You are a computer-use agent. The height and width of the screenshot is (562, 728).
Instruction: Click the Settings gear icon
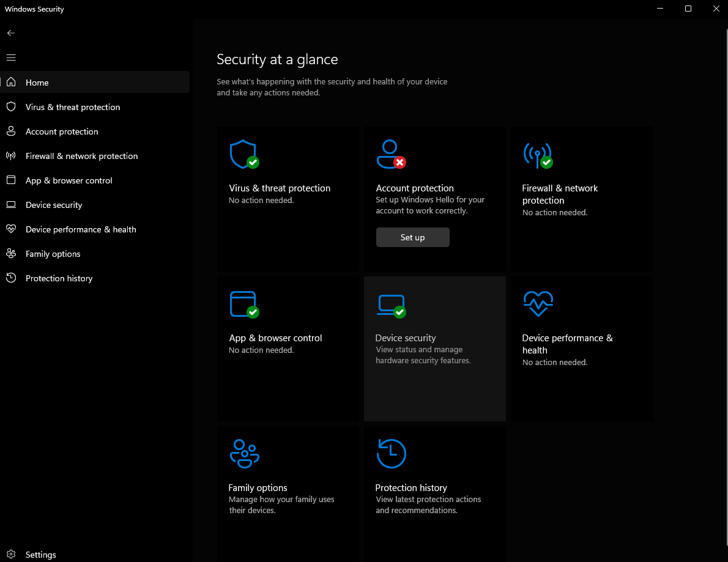(11, 554)
